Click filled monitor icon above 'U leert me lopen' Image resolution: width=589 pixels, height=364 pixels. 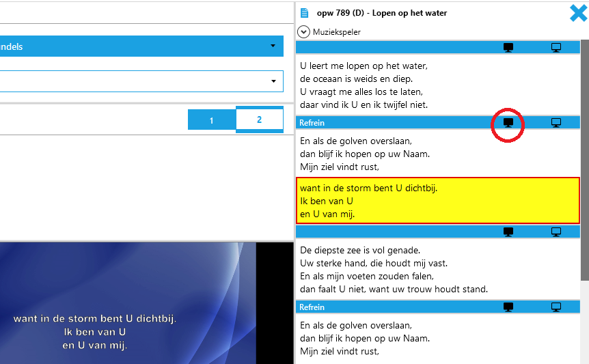508,48
